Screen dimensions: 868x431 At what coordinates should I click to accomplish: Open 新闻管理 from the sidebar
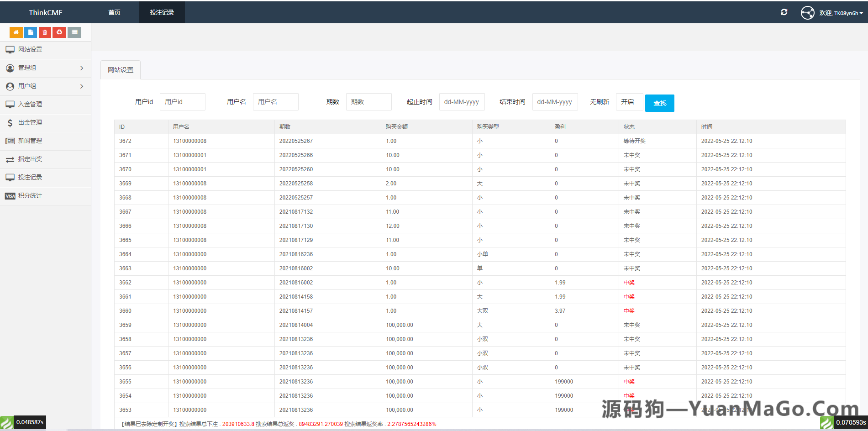point(30,141)
